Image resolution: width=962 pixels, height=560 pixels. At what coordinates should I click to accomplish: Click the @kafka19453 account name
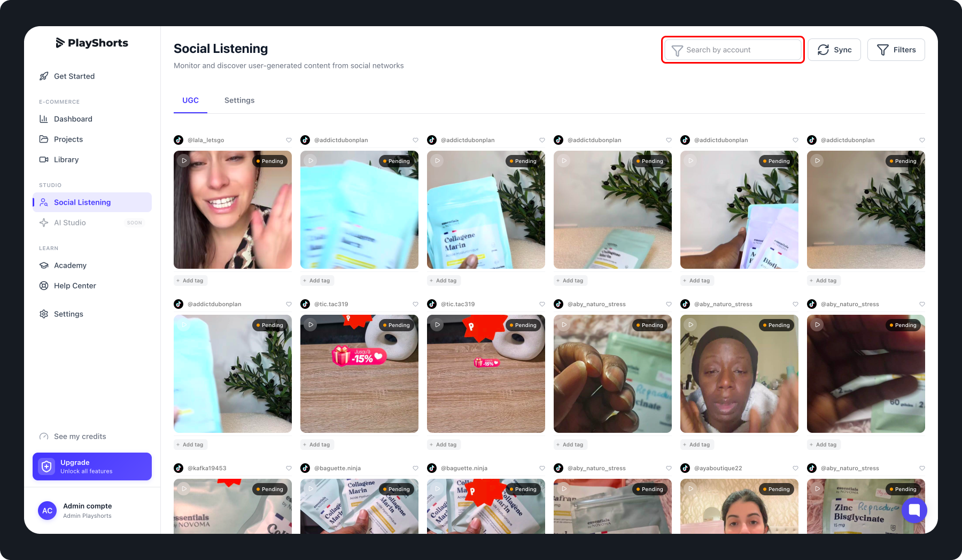(x=207, y=468)
